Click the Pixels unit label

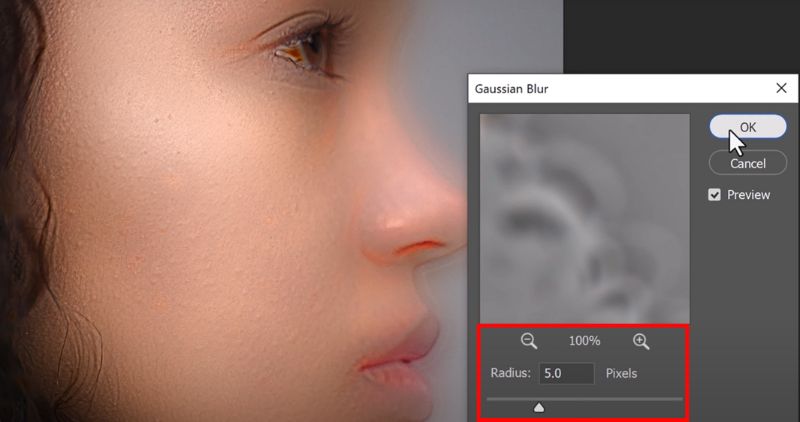[621, 374]
